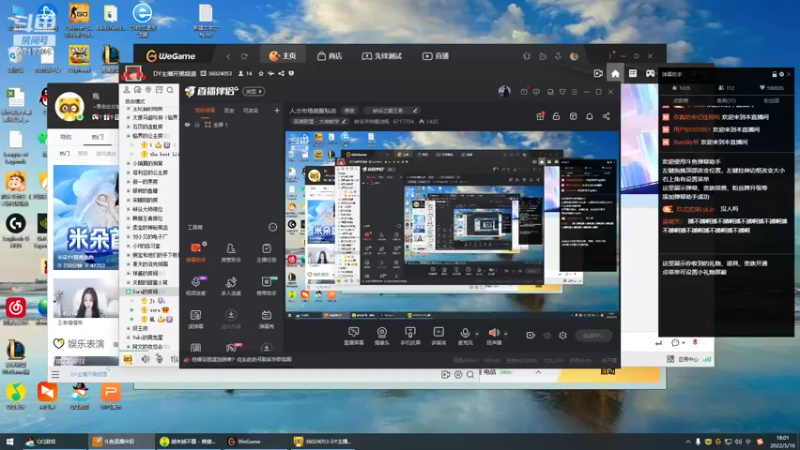Image resolution: width=800 pixels, height=450 pixels.
Task: Add new scene with plus button
Action: (277, 110)
